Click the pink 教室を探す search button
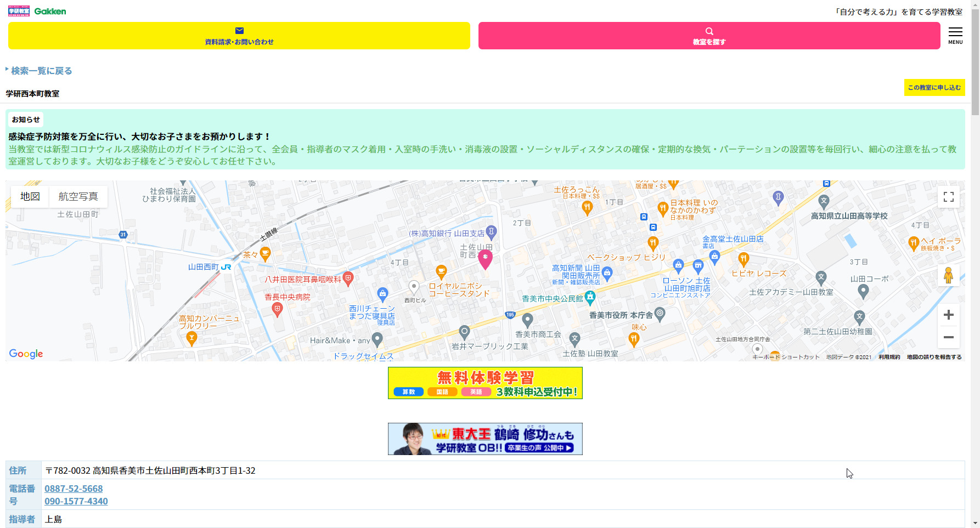Viewport: 980px width, 528px height. click(x=709, y=36)
